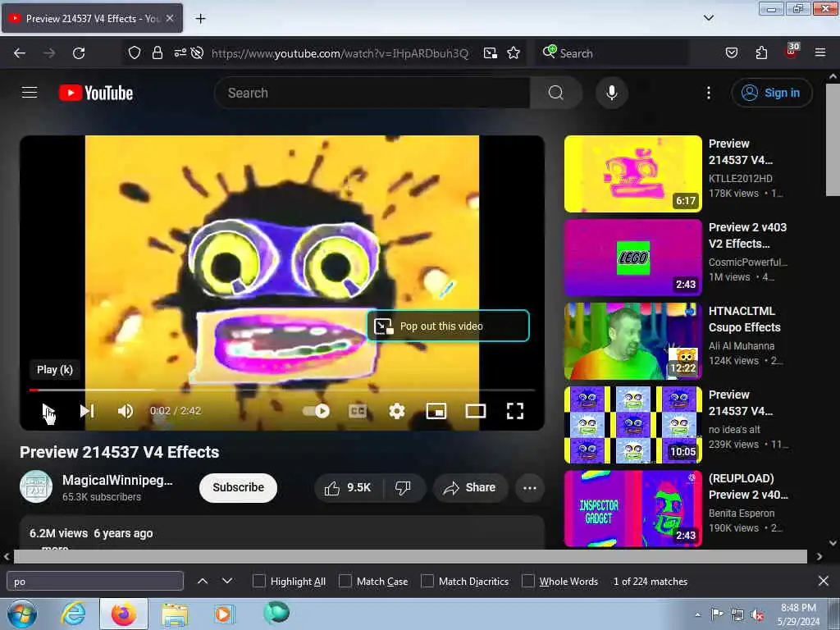Click the YouTube URL address bar
Viewport: 840px width, 630px height.
coord(340,53)
